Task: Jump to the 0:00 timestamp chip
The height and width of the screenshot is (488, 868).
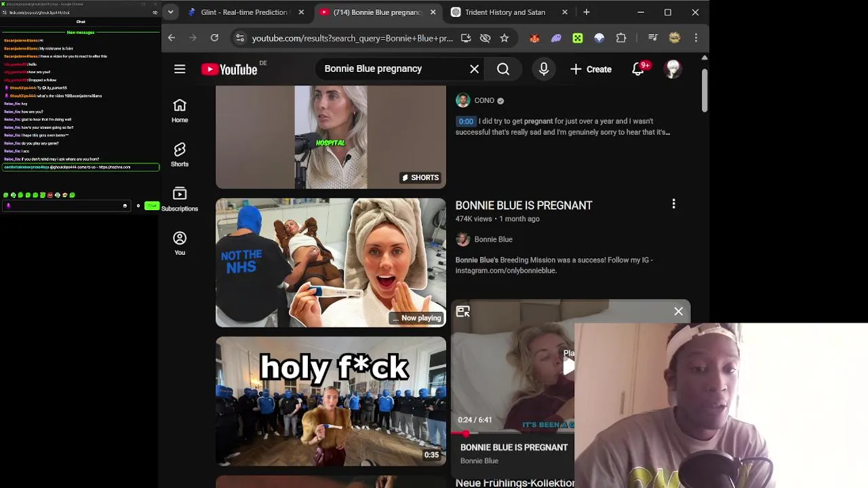Action: point(466,121)
